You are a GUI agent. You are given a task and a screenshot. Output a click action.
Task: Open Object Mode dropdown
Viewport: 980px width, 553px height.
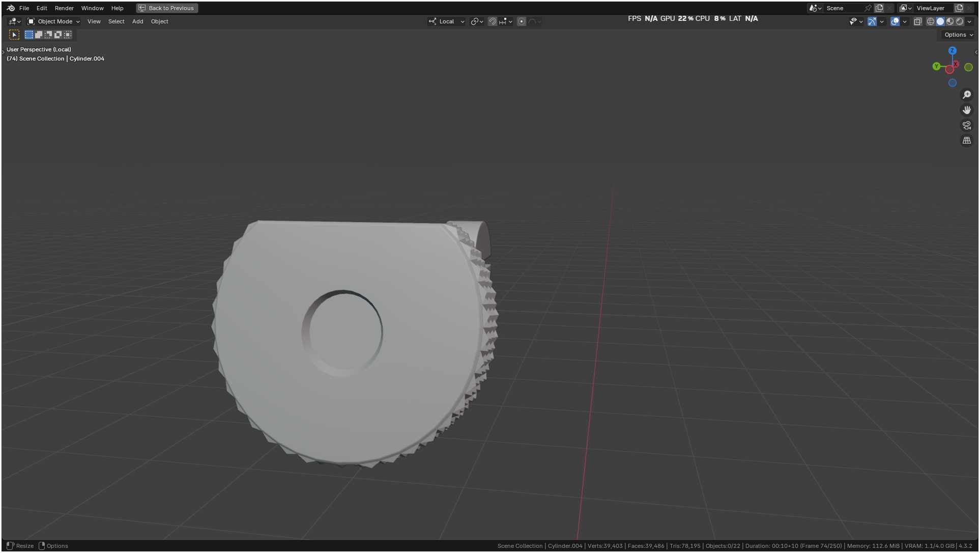tap(53, 21)
